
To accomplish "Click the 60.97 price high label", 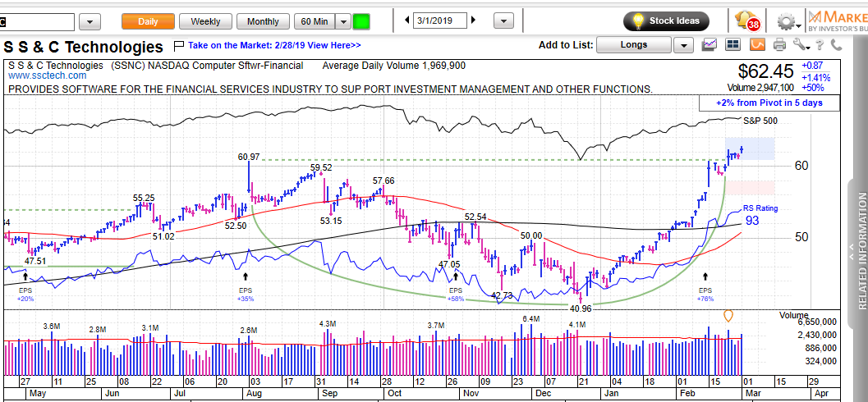I will [x=249, y=157].
